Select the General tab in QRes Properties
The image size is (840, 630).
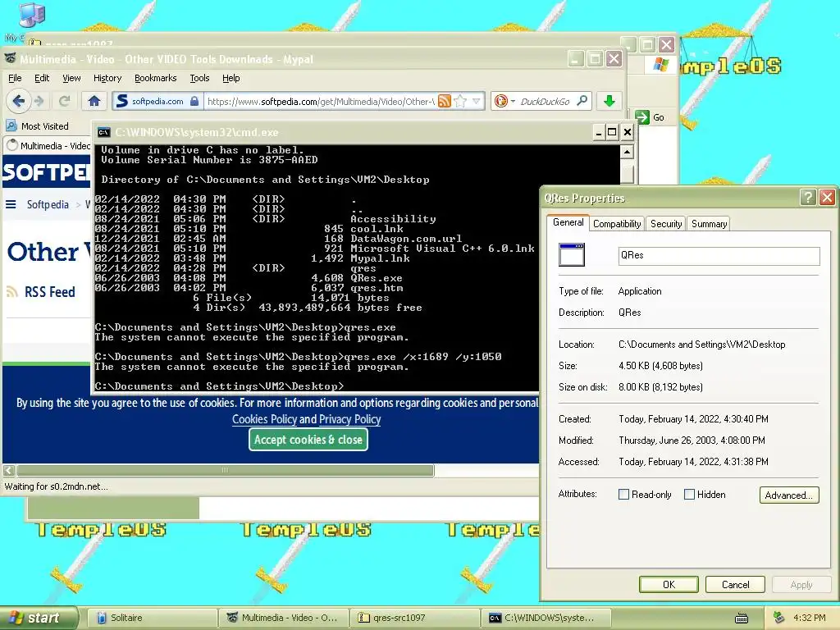[568, 222]
